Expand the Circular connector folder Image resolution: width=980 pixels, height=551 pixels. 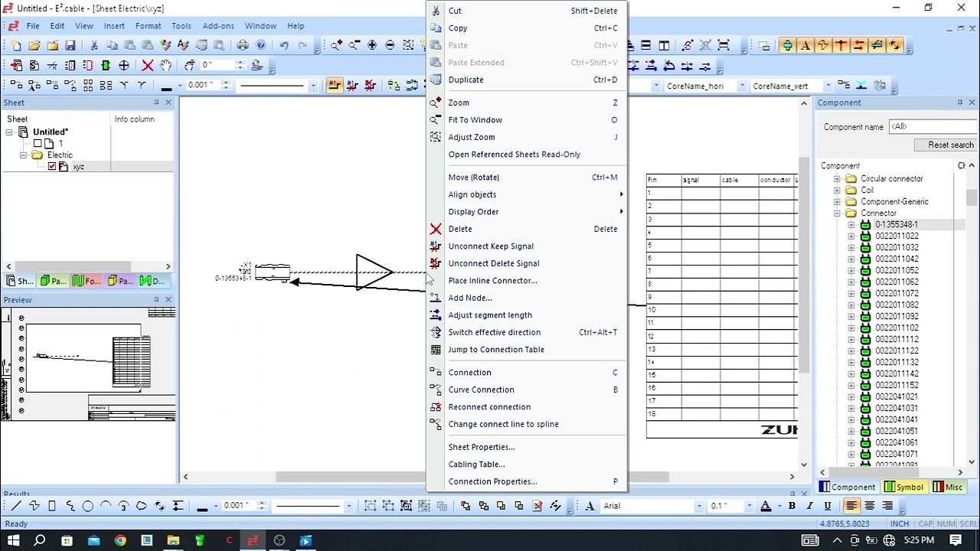point(837,178)
